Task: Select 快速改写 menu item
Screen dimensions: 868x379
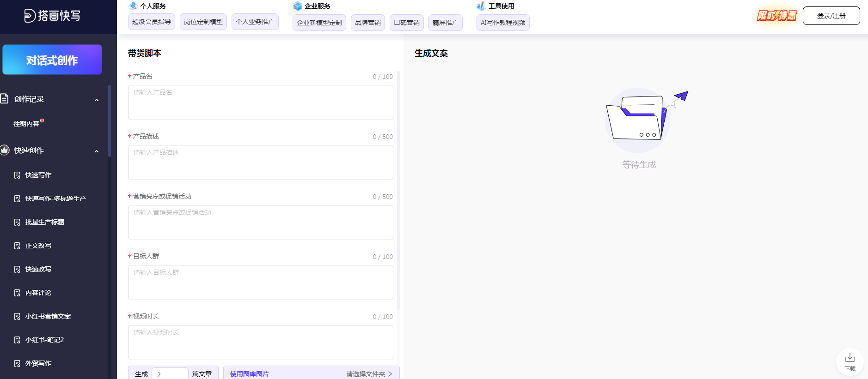Action: [38, 269]
